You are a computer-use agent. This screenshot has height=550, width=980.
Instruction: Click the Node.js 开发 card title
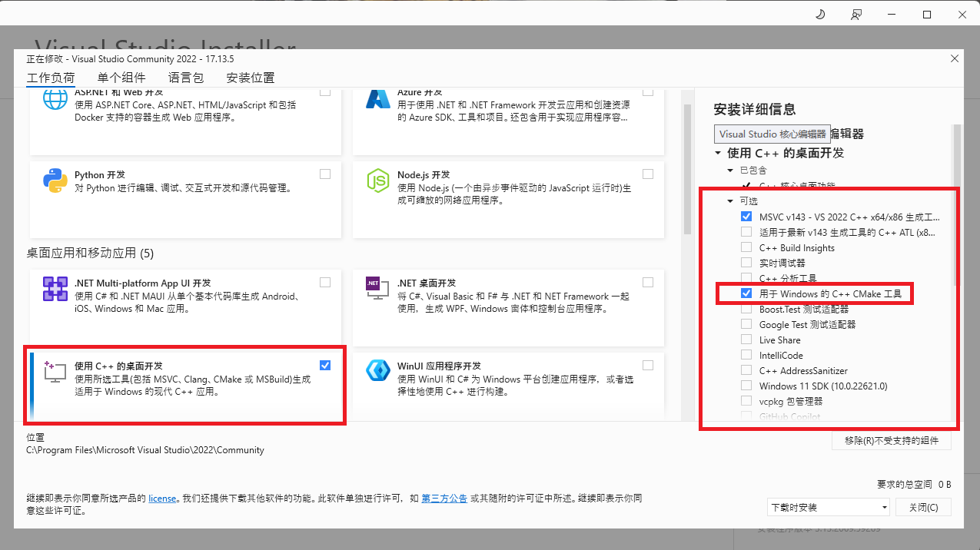[x=424, y=175]
